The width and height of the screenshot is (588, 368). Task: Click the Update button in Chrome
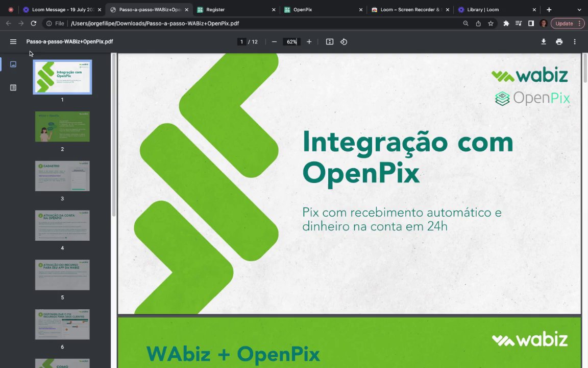[568, 24]
